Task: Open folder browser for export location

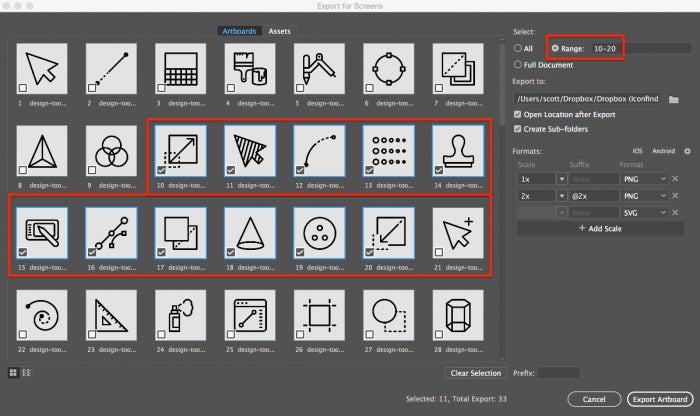Action: pos(674,99)
